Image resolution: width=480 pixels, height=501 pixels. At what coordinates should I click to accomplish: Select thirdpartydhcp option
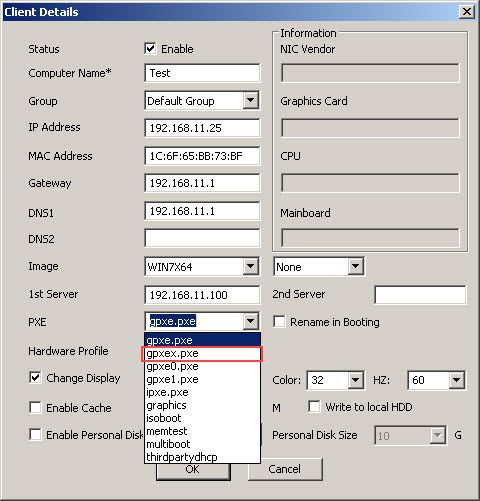(x=202, y=457)
